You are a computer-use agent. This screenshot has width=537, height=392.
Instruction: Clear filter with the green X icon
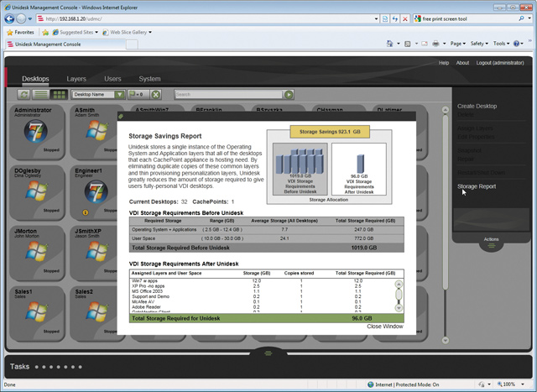(156, 95)
